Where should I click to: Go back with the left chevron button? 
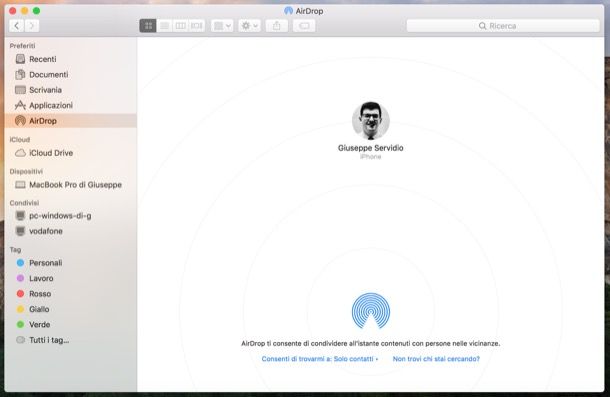(16, 26)
